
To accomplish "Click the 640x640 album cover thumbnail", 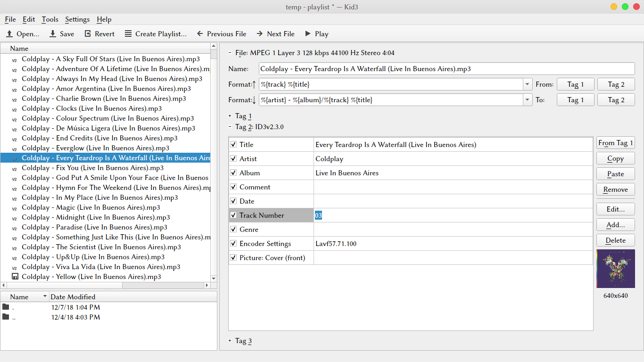I will [616, 269].
